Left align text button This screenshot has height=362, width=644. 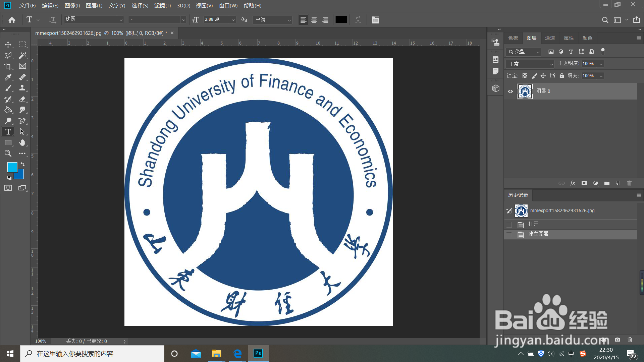303,20
